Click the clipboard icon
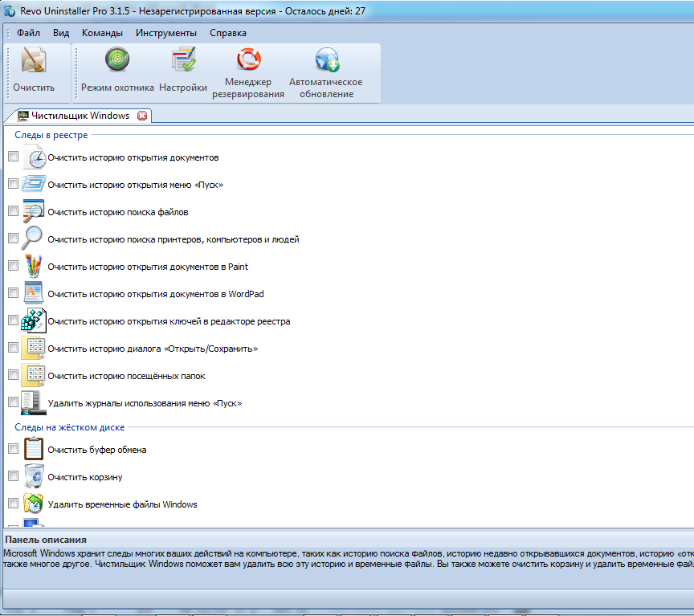The width and height of the screenshot is (694, 616). pos(34,449)
